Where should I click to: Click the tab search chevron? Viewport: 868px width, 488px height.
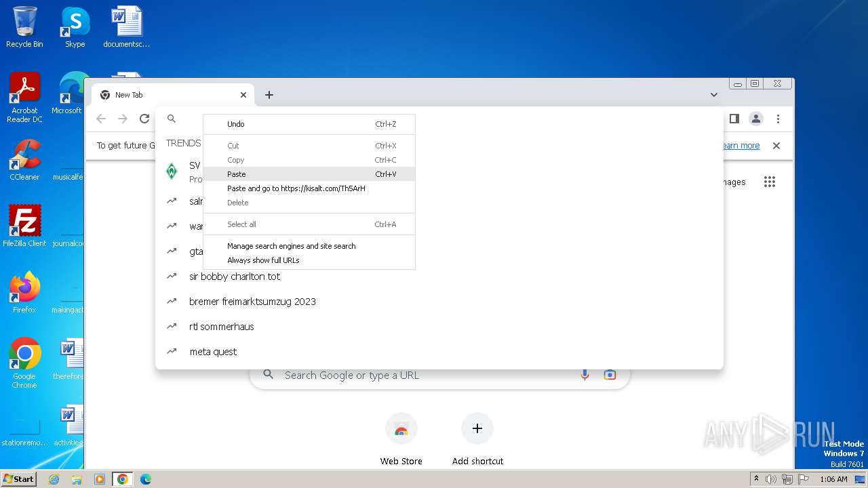tap(714, 95)
